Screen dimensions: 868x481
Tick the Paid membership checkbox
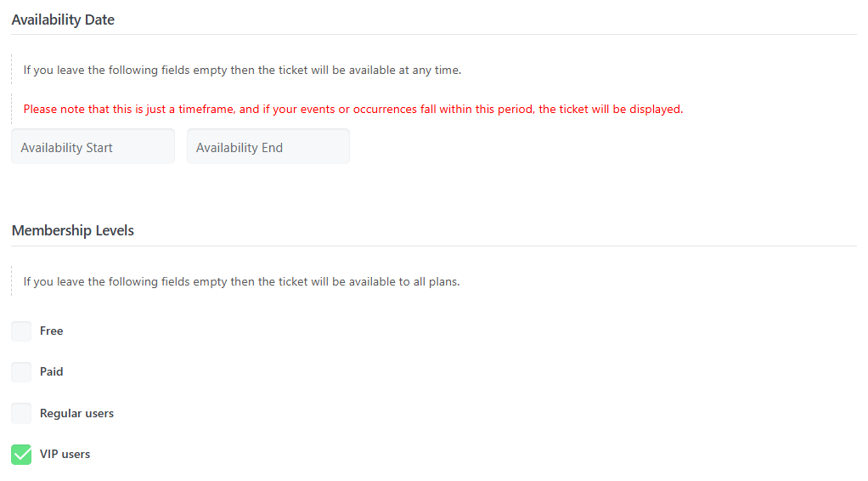click(21, 372)
